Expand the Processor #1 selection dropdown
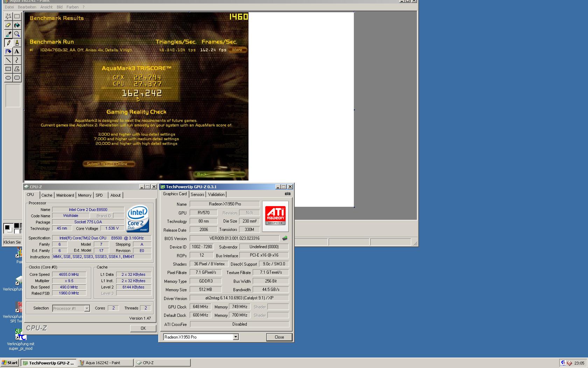This screenshot has height=368, width=588. pyautogui.click(x=87, y=308)
